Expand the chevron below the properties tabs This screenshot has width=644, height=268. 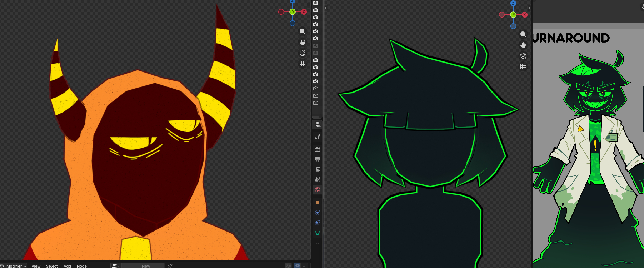318,244
